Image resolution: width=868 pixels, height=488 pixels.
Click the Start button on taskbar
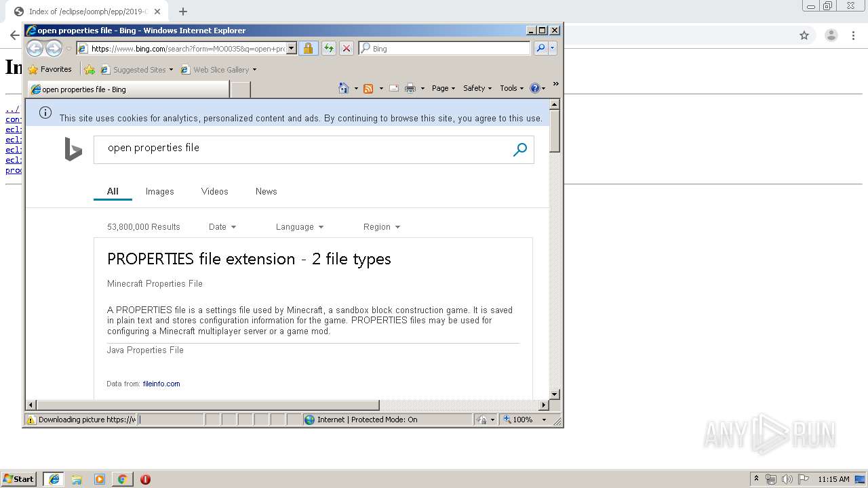(x=18, y=479)
